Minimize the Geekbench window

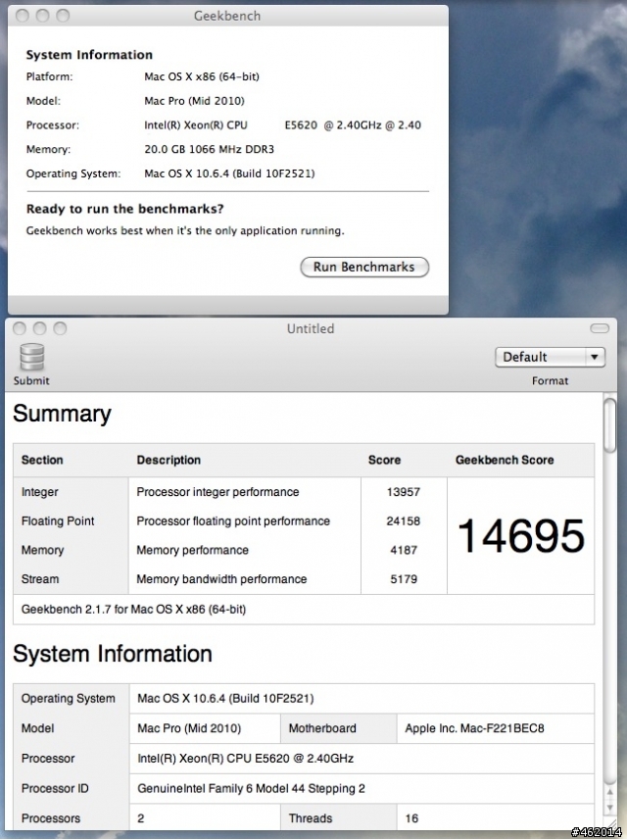pos(43,16)
